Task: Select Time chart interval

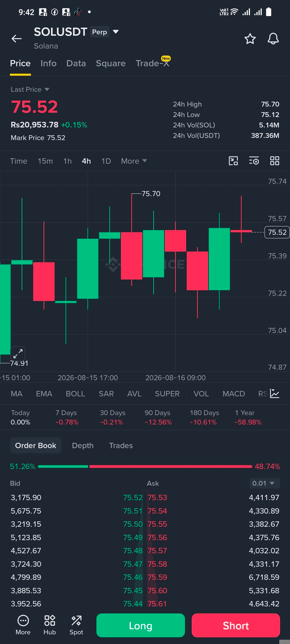Action: pos(19,161)
